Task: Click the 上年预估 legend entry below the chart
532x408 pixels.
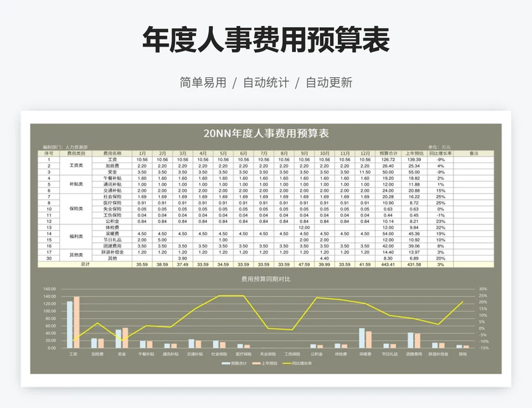Action: (265, 363)
